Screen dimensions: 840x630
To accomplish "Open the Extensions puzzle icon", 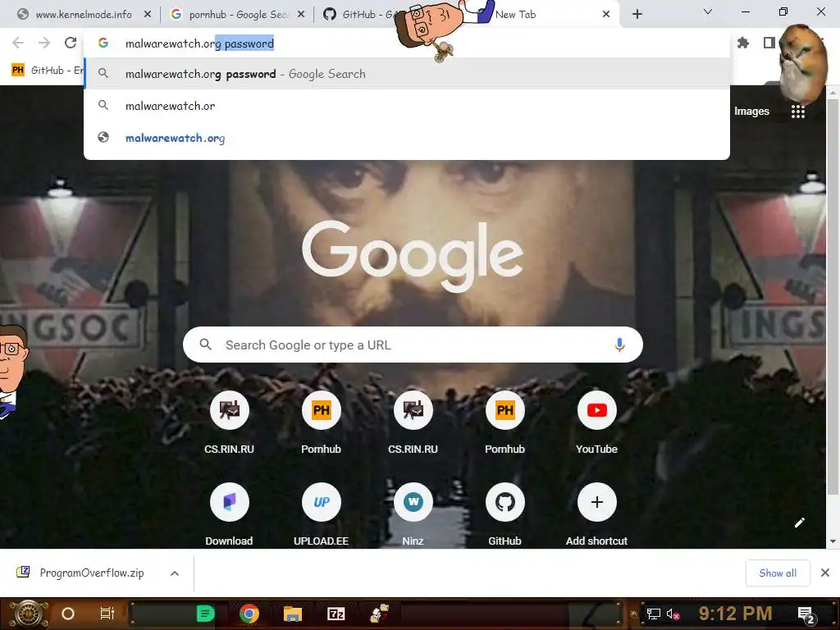I will (x=743, y=43).
